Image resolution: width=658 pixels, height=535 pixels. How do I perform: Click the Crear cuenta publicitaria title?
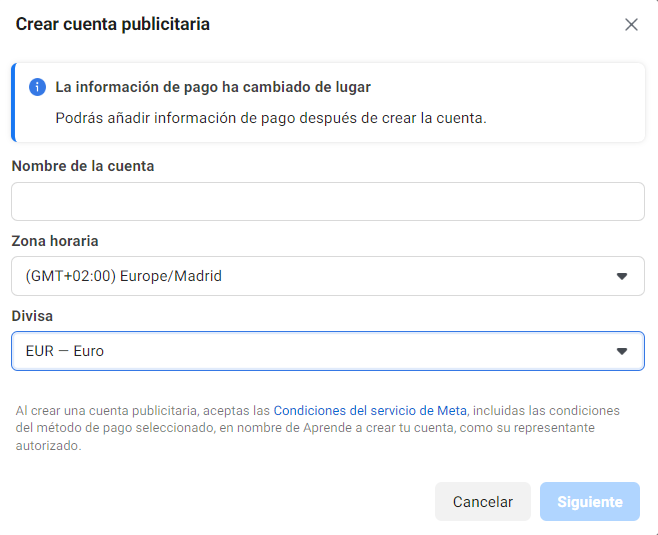pos(113,24)
